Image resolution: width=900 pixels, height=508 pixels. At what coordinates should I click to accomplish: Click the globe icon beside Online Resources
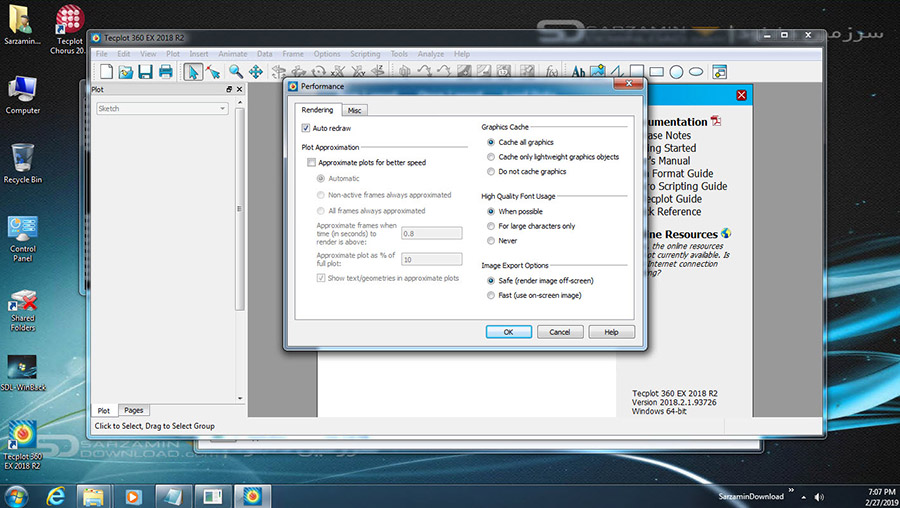coord(726,233)
